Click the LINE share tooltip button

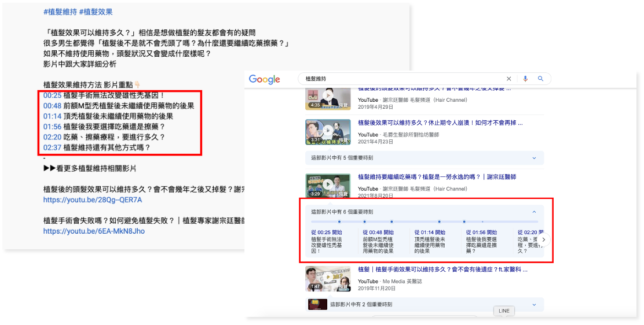tap(504, 311)
